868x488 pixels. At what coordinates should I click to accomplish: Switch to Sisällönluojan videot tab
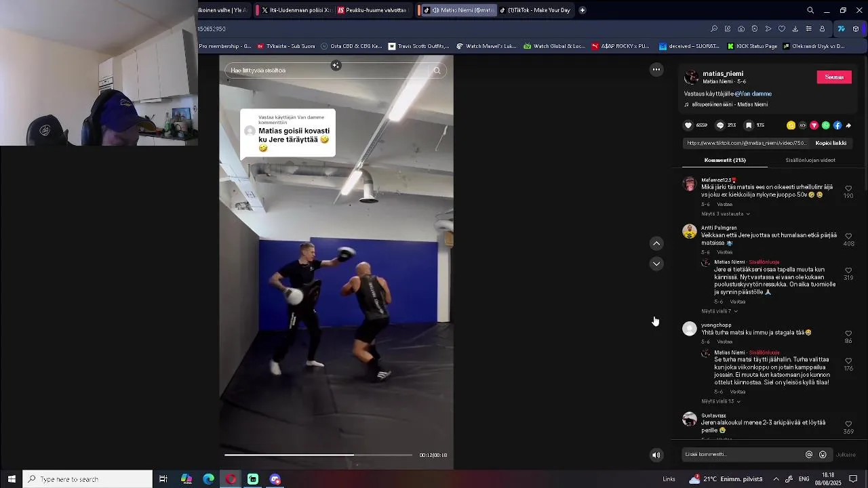[x=810, y=161]
